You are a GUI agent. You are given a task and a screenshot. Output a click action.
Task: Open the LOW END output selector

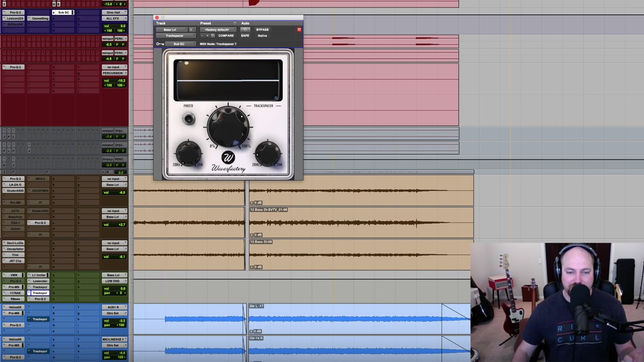[x=114, y=281]
